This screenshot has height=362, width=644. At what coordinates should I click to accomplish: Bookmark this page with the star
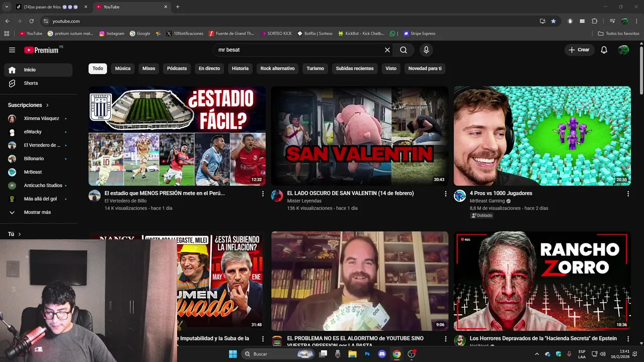(x=553, y=21)
